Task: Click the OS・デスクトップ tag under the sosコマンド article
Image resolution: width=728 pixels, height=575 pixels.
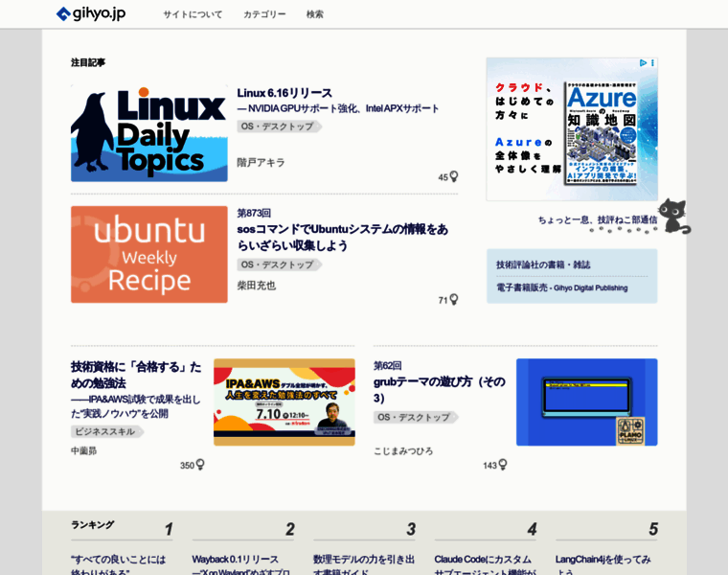Action: [x=279, y=264]
